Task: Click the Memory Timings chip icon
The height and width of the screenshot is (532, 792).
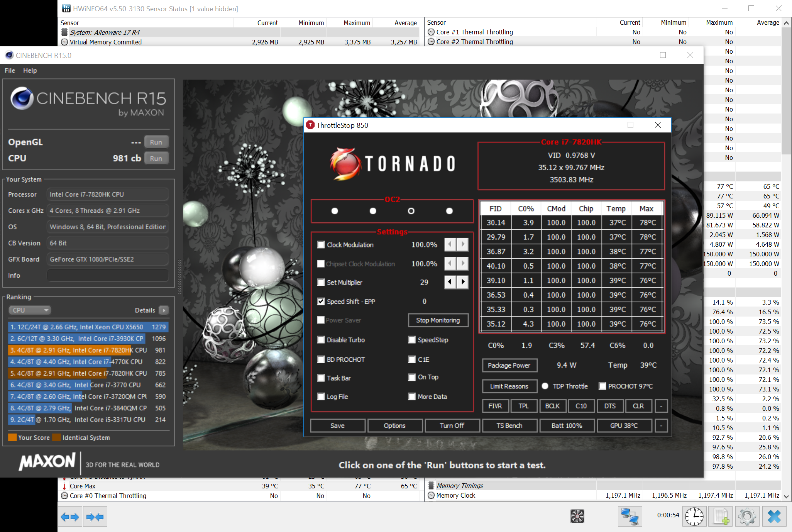Action: tap(431, 486)
